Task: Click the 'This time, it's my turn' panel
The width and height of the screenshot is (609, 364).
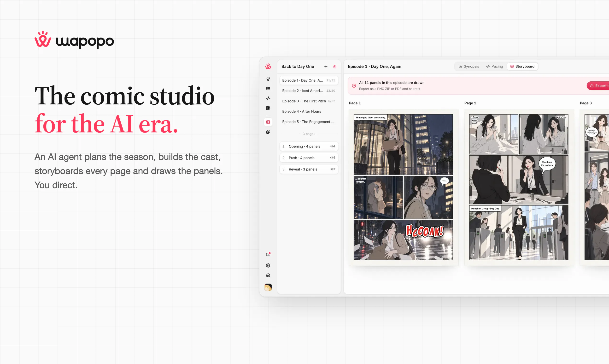Action: (518, 180)
